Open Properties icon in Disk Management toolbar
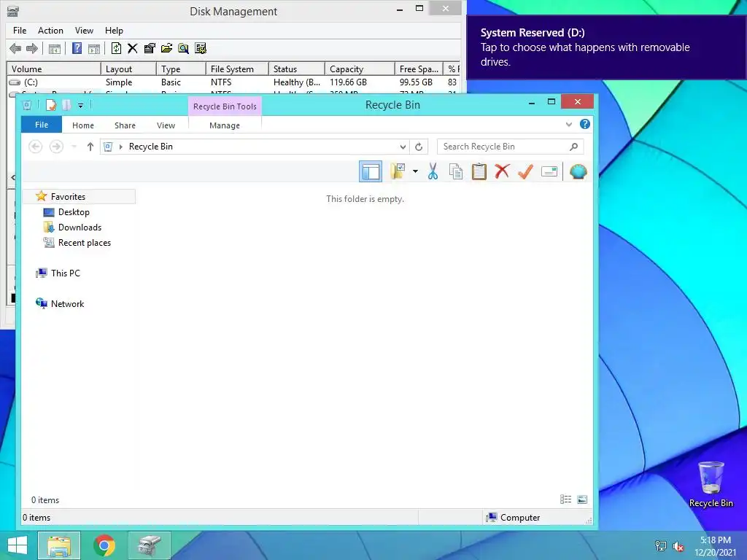The height and width of the screenshot is (560, 747). [x=150, y=48]
